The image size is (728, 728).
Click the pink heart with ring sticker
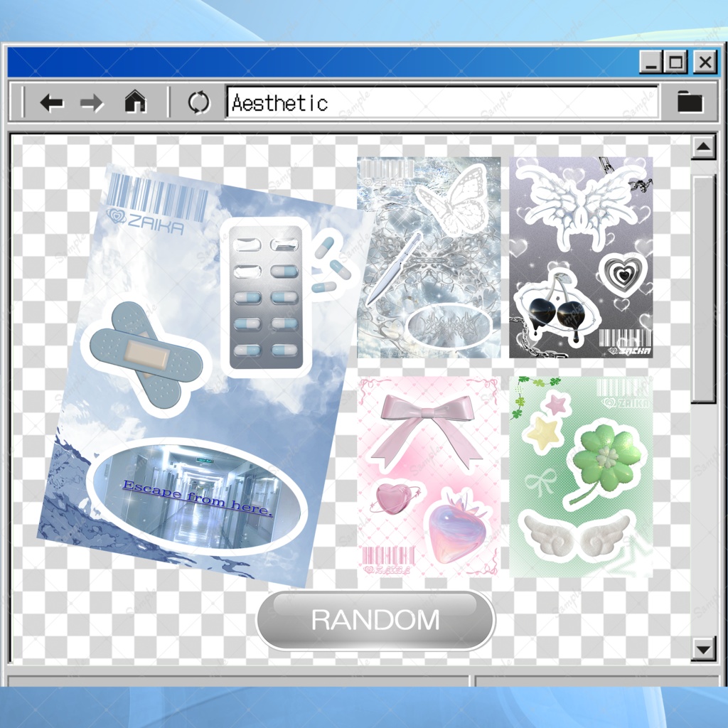pos(395,498)
